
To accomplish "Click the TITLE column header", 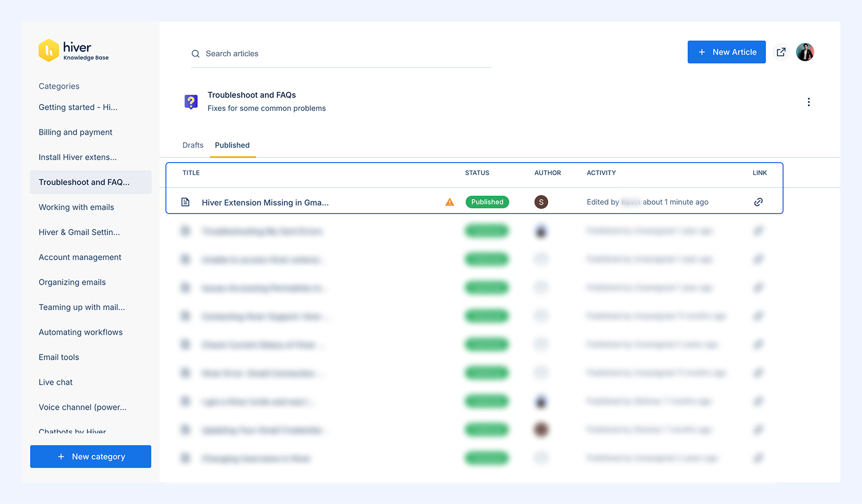I will tap(191, 173).
